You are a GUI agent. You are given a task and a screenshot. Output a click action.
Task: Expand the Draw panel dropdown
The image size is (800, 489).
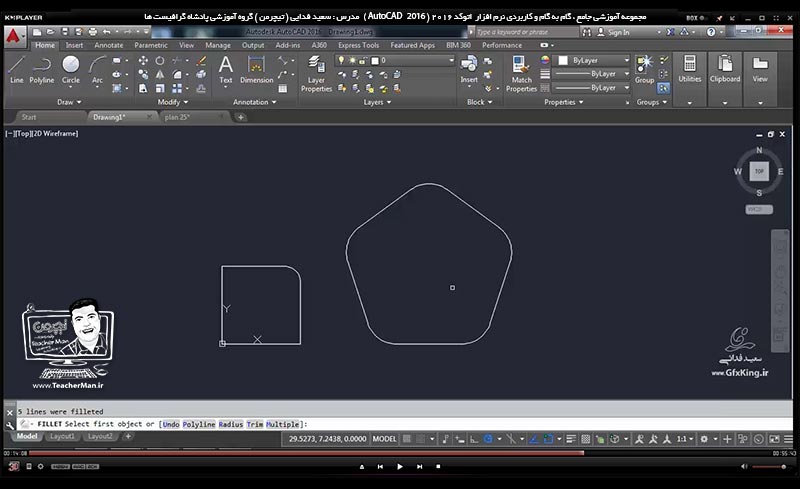coord(69,102)
